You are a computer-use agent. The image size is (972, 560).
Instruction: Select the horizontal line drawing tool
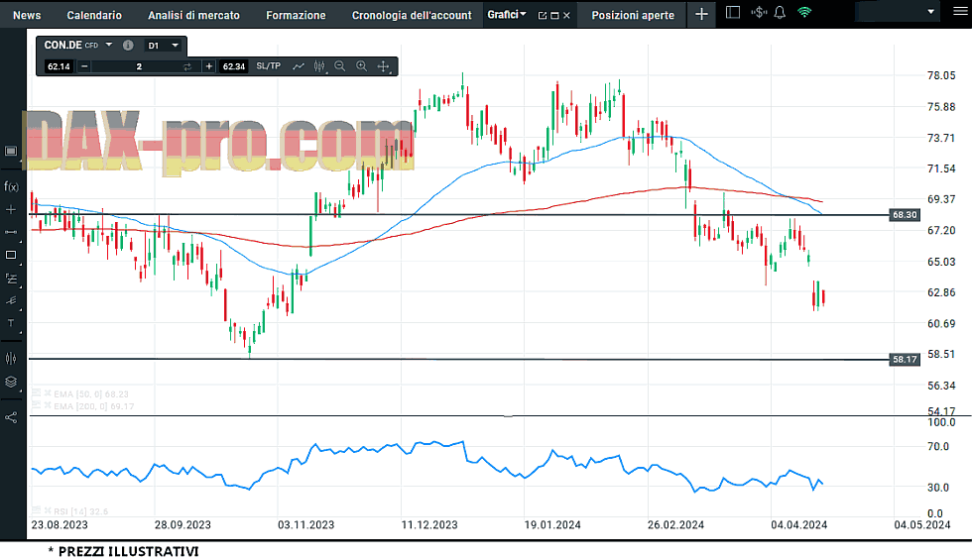point(11,232)
